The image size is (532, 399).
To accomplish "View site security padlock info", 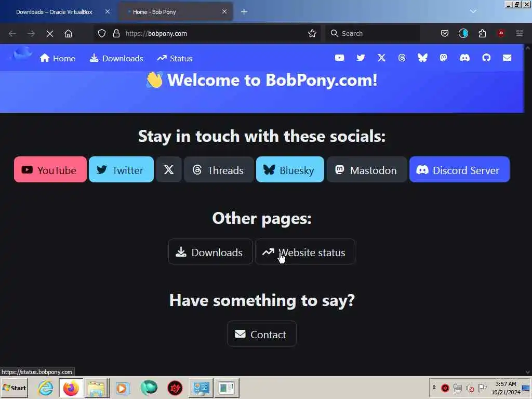I will [x=116, y=33].
